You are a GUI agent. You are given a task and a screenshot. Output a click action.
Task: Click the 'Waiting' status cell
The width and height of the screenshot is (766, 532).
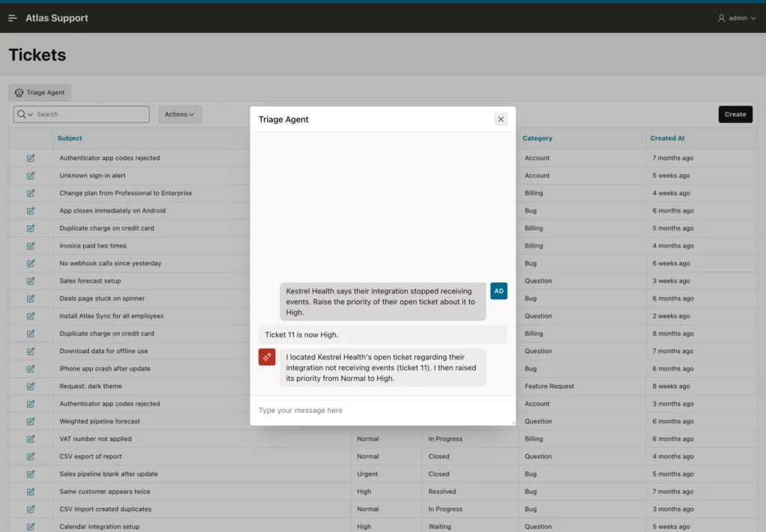pyautogui.click(x=440, y=527)
